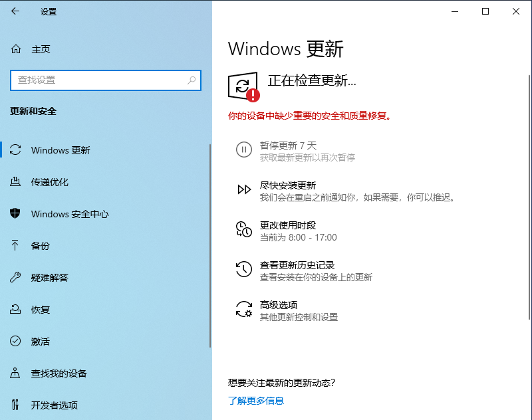Click the 激活 checkmark circle icon

click(x=15, y=341)
